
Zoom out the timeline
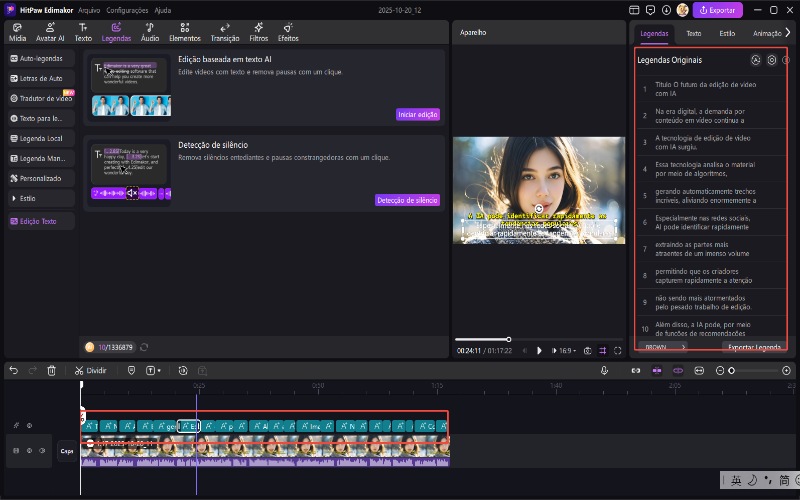[x=720, y=370]
